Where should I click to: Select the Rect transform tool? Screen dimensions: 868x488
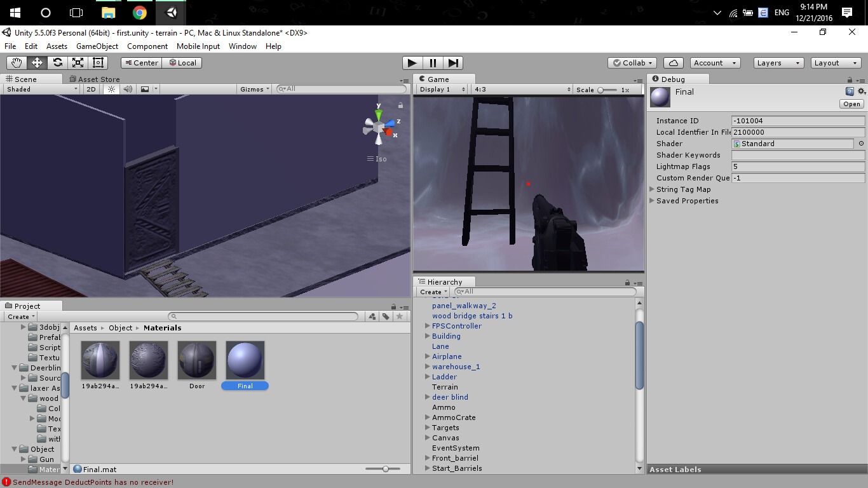[x=97, y=62]
